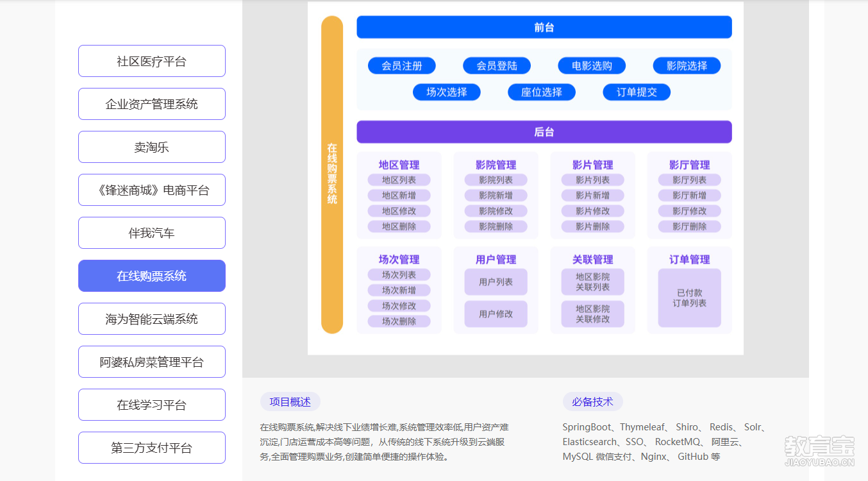Click the orange 在线购票系统 vertical bar
This screenshot has height=481, width=868.
(332, 174)
